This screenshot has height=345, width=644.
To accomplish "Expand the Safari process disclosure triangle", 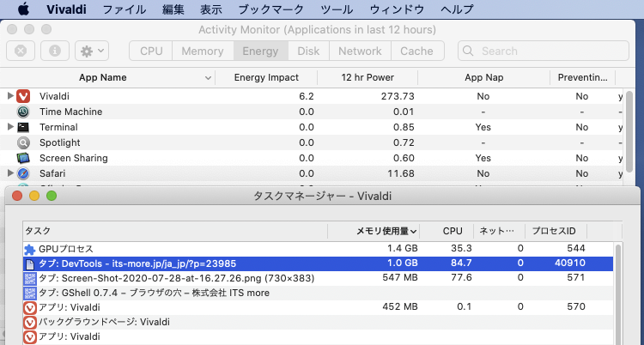I will click(x=10, y=173).
